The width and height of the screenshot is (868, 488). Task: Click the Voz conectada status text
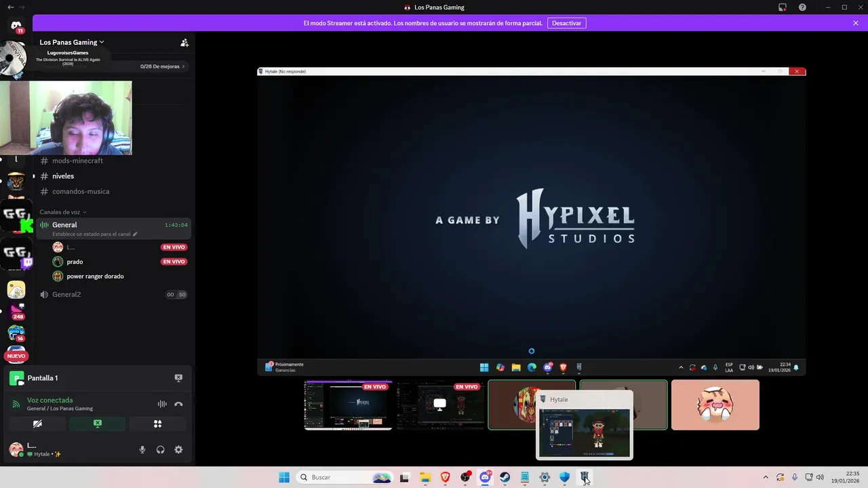pyautogui.click(x=50, y=400)
